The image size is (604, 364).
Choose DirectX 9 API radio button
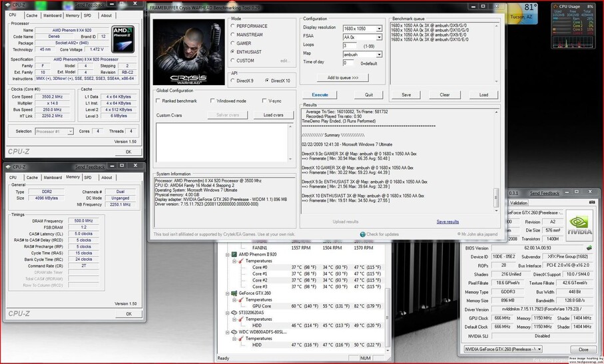[x=232, y=81]
